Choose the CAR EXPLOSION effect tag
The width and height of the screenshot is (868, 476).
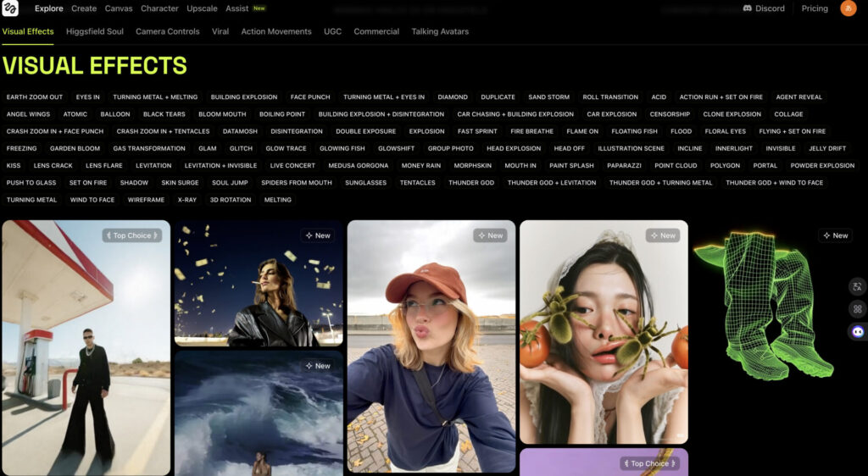click(612, 113)
